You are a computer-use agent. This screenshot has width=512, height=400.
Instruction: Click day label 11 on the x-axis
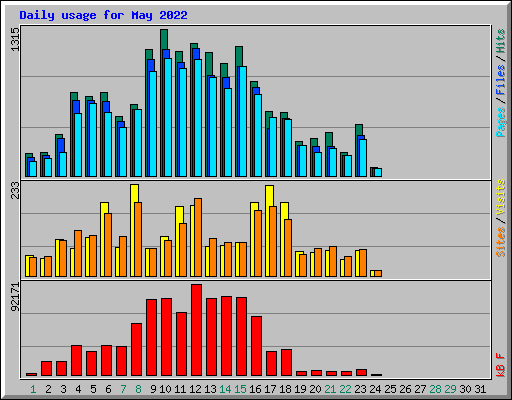(180, 389)
